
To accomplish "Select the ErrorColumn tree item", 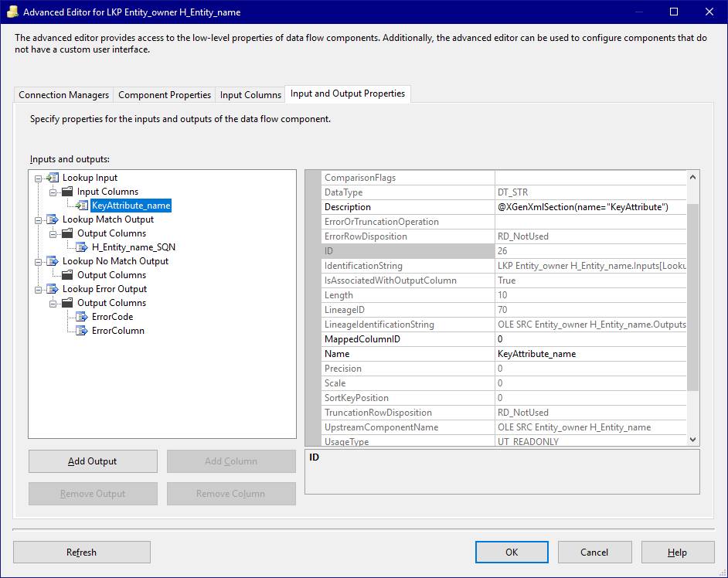I will 118,331.
